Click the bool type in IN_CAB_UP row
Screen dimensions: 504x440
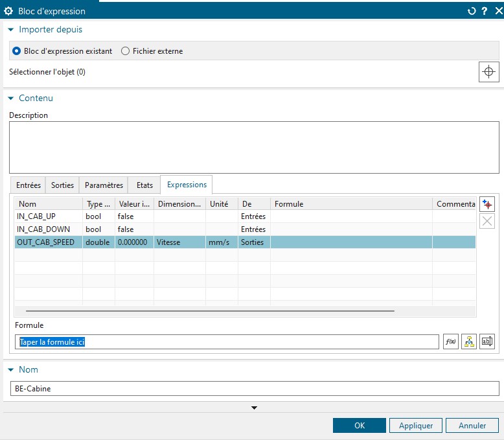[x=98, y=216]
